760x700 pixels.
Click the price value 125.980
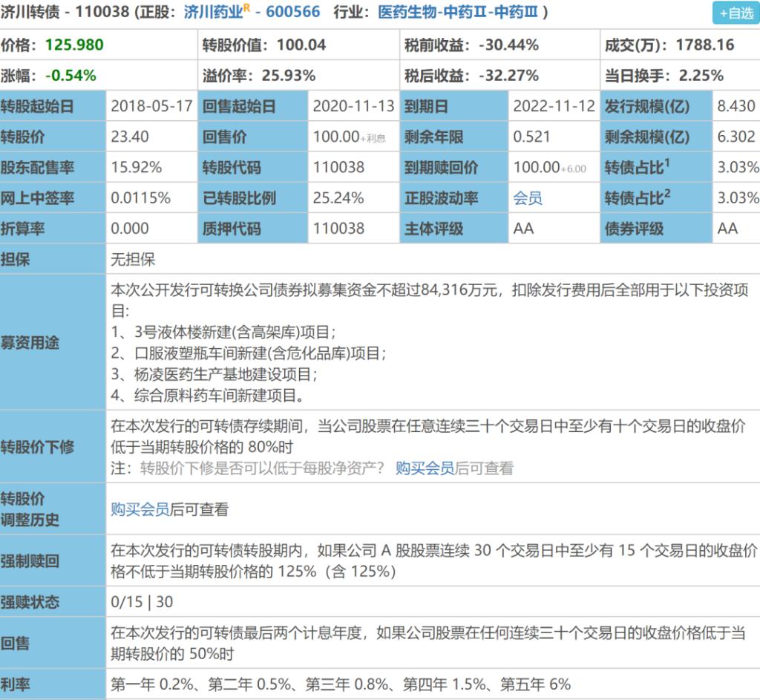74,45
